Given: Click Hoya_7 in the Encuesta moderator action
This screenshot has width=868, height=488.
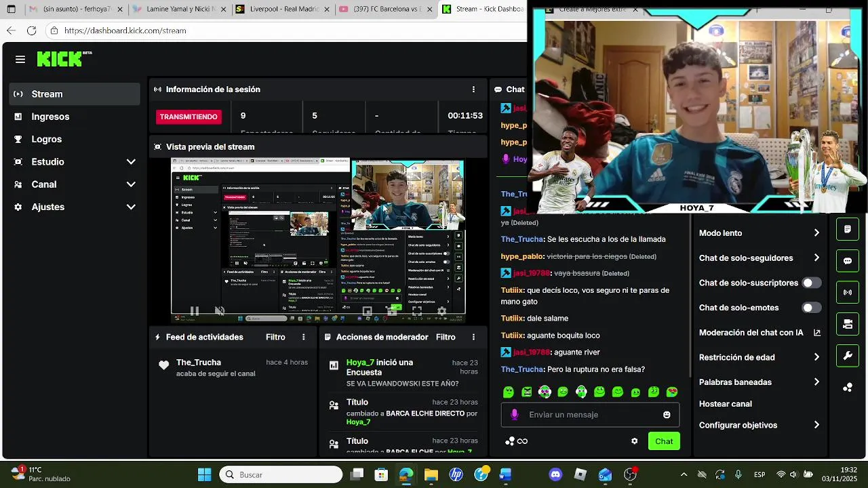Looking at the screenshot, I should [361, 363].
